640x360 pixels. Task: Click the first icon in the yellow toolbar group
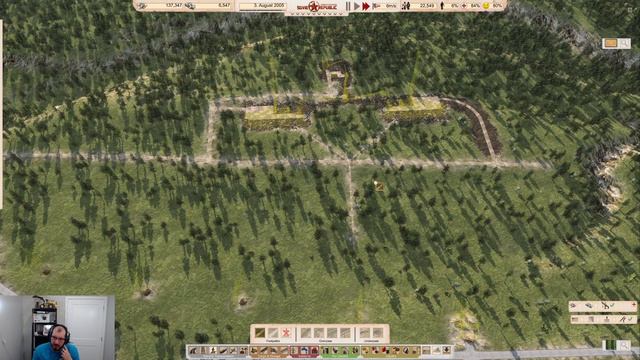365,350
